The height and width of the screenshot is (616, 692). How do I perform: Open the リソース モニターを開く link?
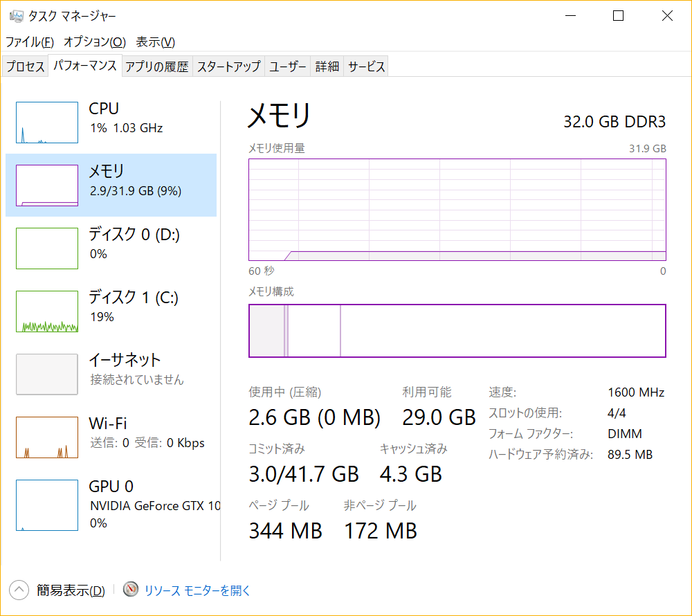pos(197,590)
